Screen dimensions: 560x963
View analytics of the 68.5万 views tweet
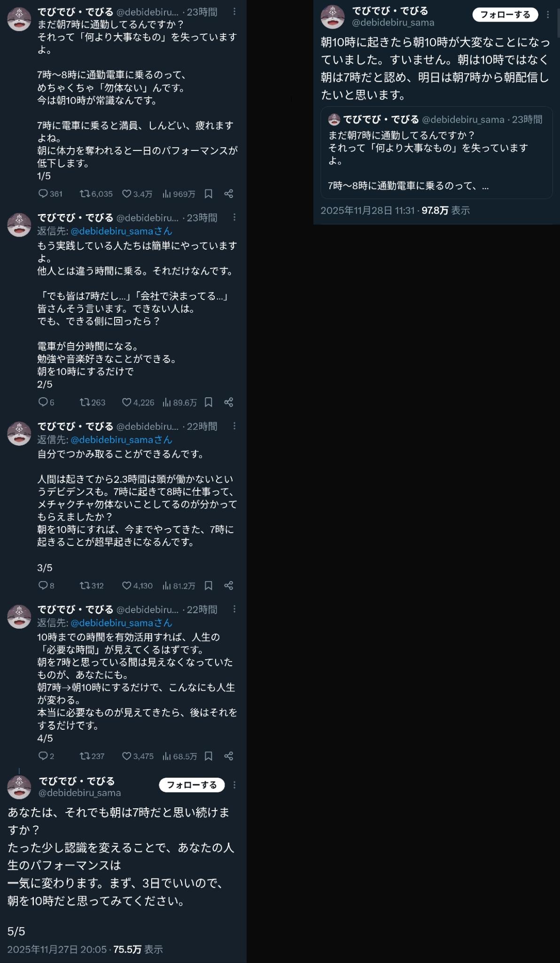click(x=179, y=756)
